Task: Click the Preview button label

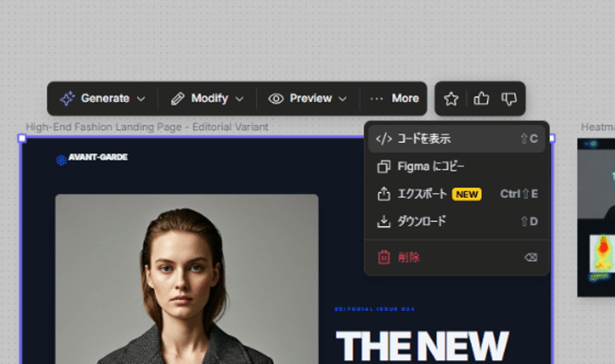Action: (310, 99)
